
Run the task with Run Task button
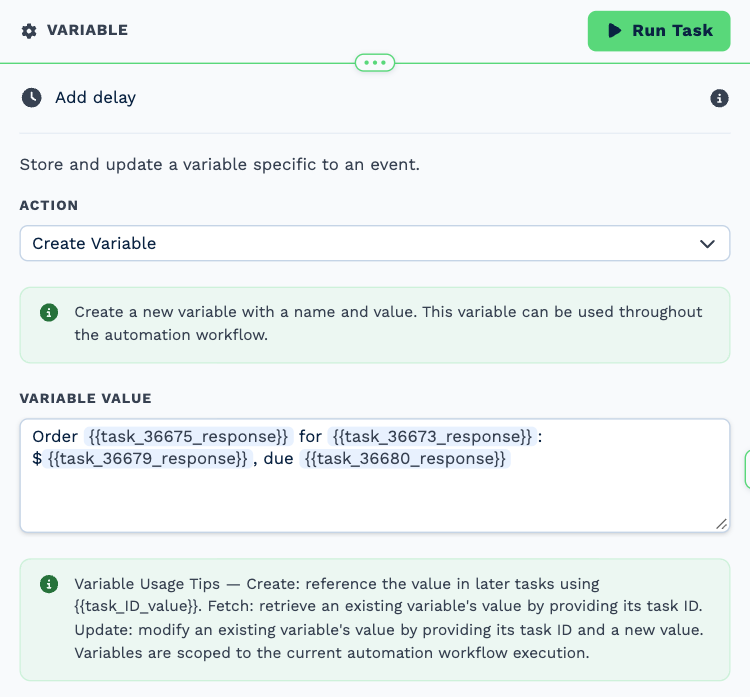tap(659, 31)
